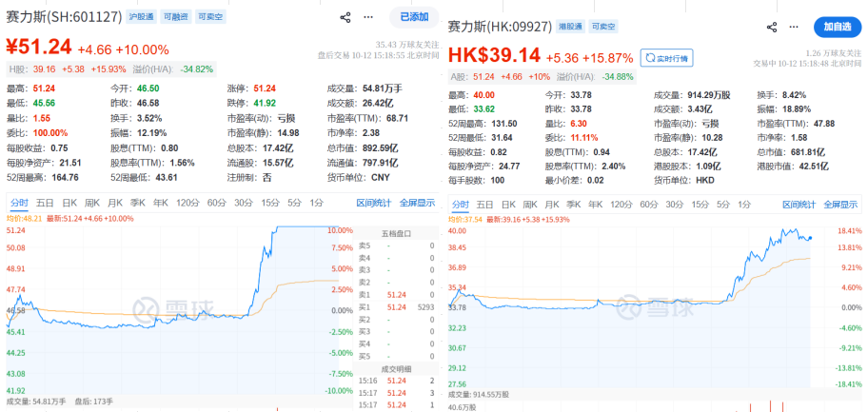Click 全屏显示 link in HK chart
The image size is (868, 412).
[x=842, y=205]
